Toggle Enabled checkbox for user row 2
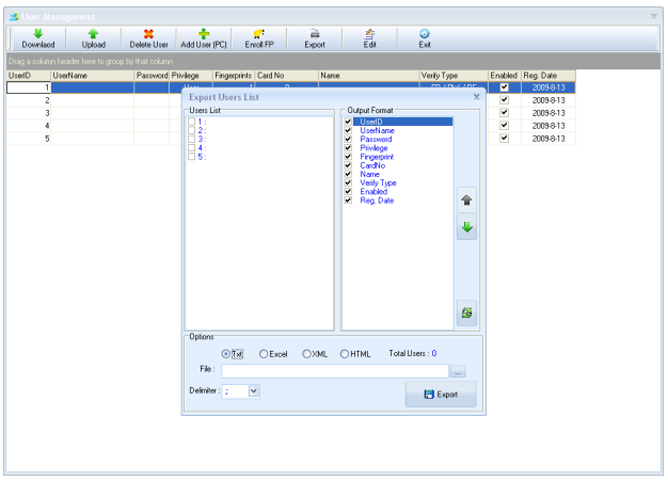Image resolution: width=668 pixels, height=481 pixels. click(504, 100)
